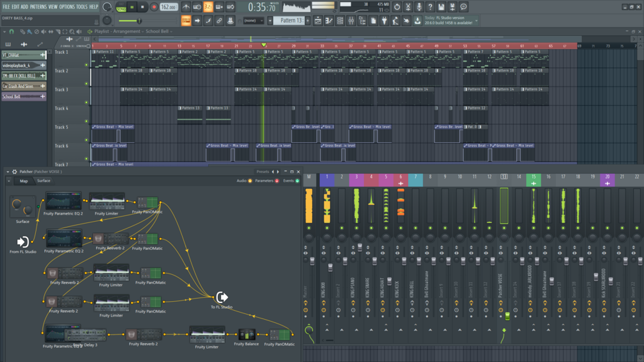Image resolution: width=644 pixels, height=362 pixels.
Task: Pause playback with the pause button
Action: click(x=132, y=7)
